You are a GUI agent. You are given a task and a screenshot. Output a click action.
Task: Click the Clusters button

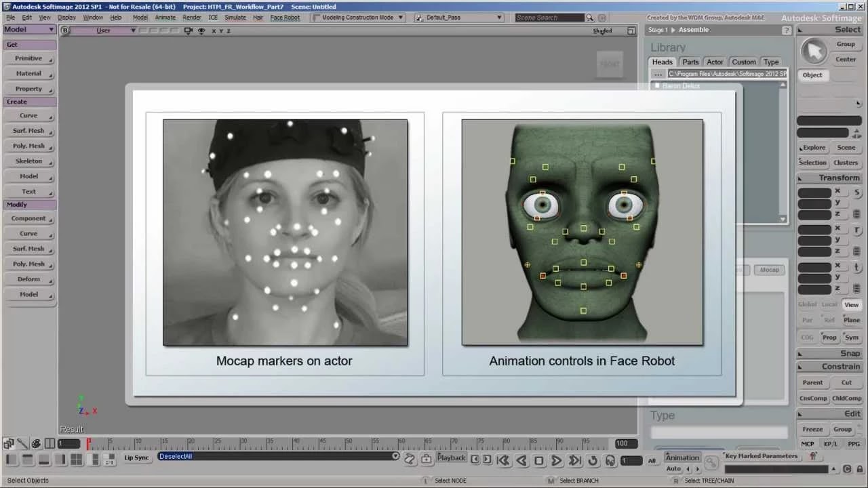(x=846, y=163)
